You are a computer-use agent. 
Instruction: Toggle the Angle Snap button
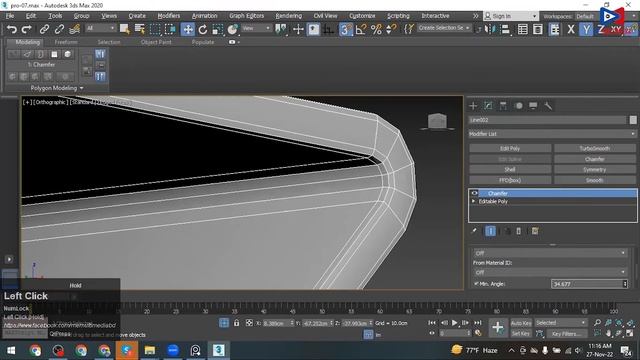tap(361, 29)
